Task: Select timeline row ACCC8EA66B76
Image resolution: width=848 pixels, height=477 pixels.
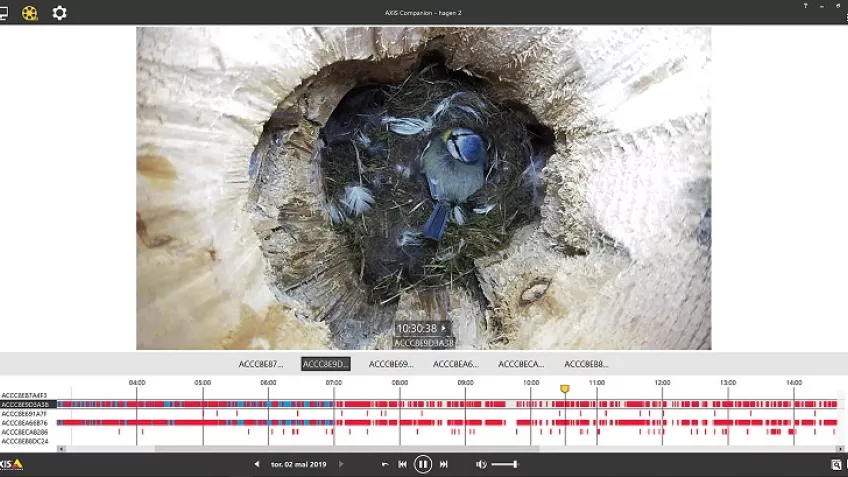Action: (x=24, y=423)
